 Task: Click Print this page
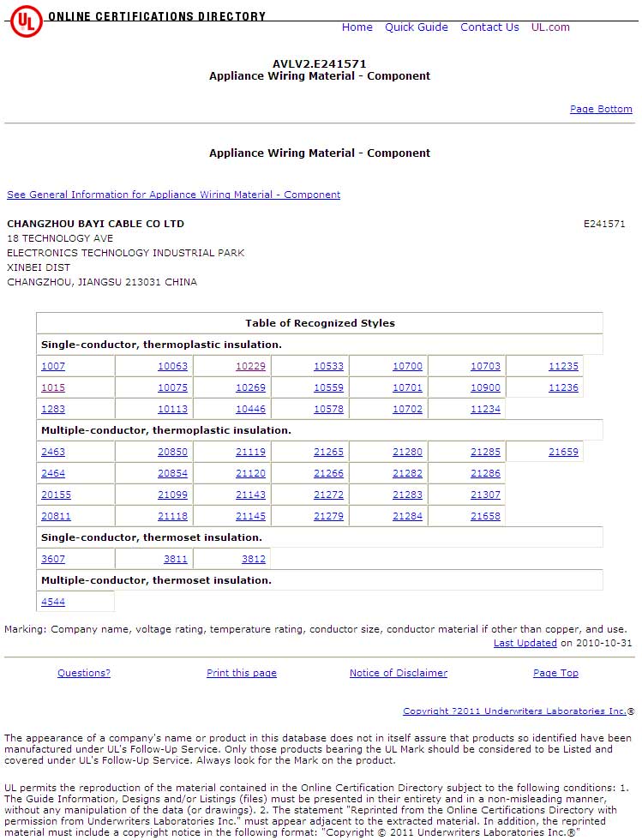coord(242,673)
